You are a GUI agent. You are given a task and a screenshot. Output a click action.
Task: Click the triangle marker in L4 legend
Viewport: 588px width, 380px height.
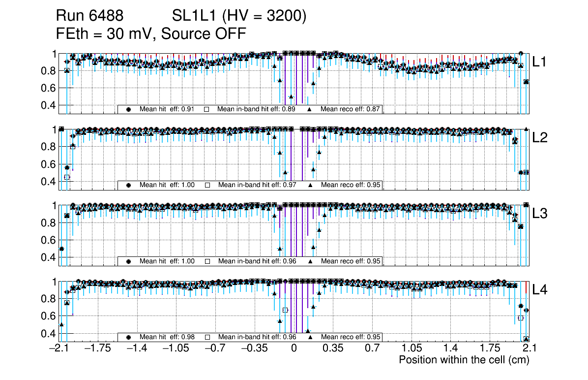(x=310, y=337)
